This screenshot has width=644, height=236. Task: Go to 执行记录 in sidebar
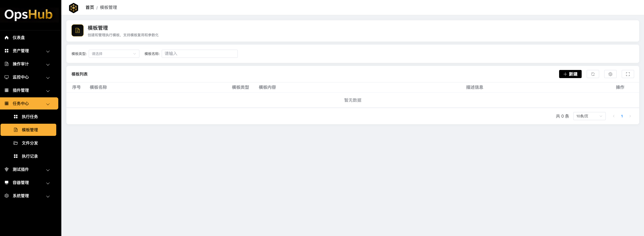point(30,156)
